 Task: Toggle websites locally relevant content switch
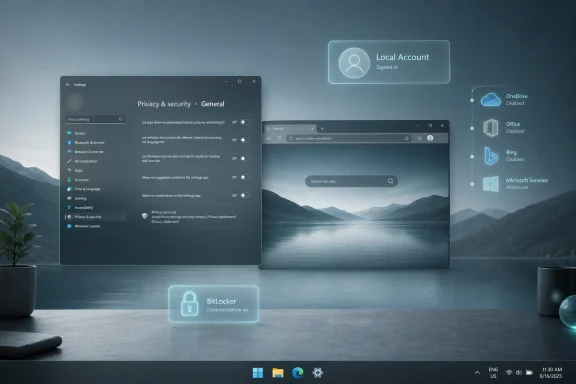245,140
